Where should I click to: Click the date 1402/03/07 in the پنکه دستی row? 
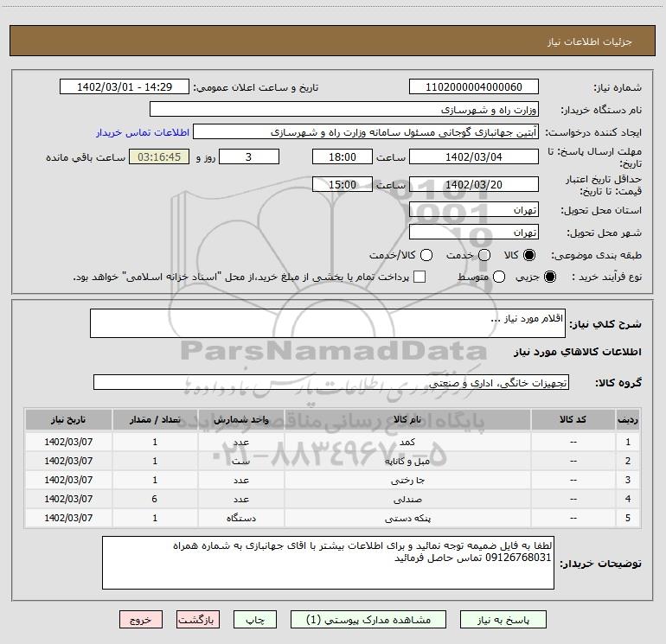point(68,518)
